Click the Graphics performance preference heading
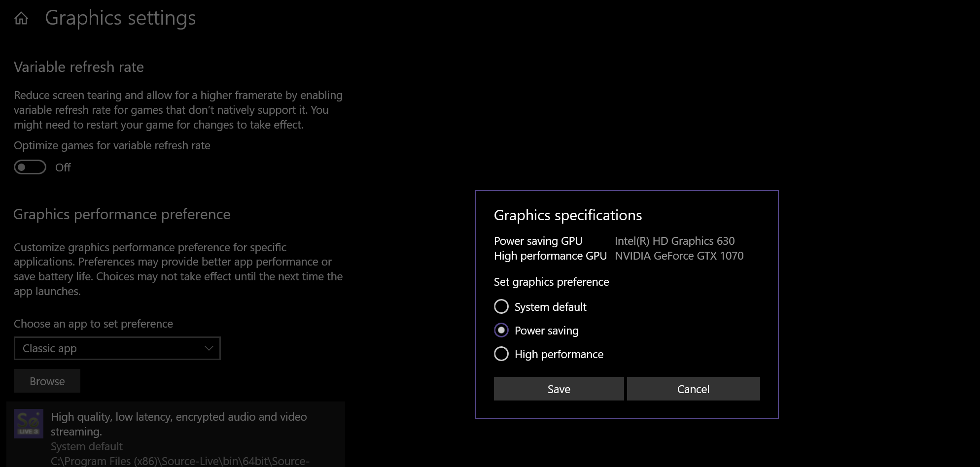 (122, 214)
